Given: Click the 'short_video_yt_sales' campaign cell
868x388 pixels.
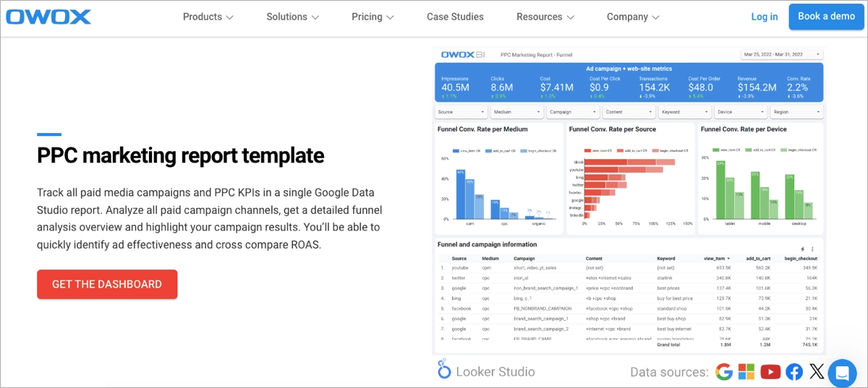Looking at the screenshot, I should 535,267.
